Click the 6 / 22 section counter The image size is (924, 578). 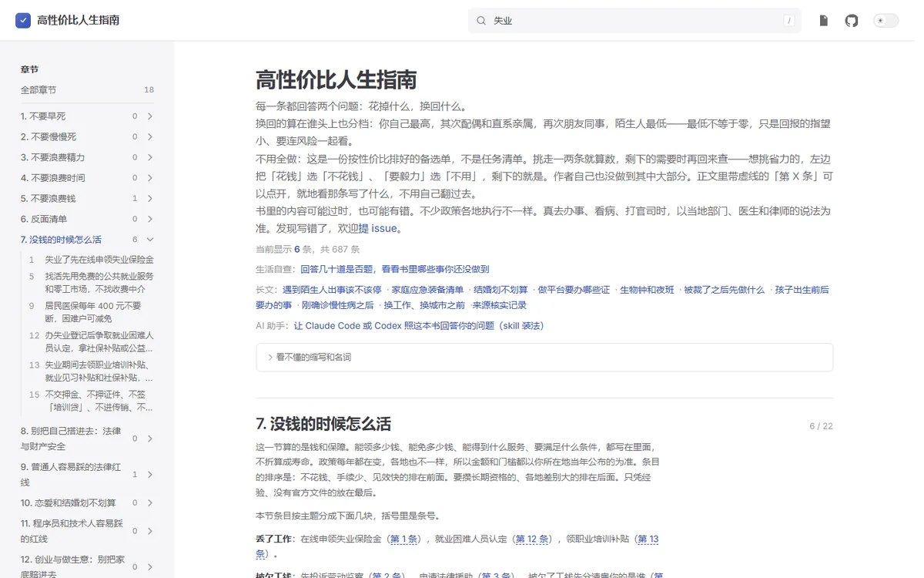(x=821, y=426)
